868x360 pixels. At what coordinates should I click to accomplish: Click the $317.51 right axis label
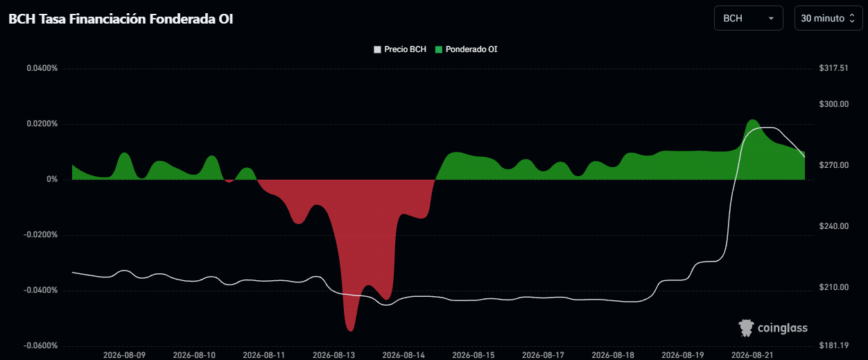[833, 69]
